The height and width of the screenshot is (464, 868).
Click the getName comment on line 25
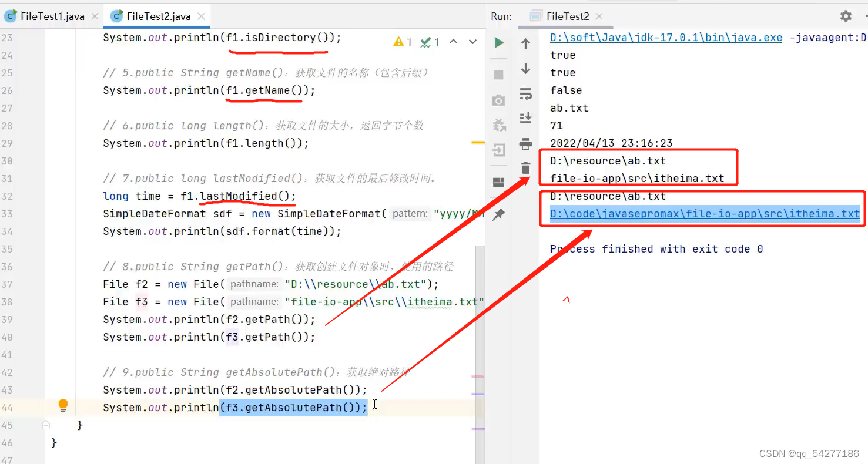[266, 73]
